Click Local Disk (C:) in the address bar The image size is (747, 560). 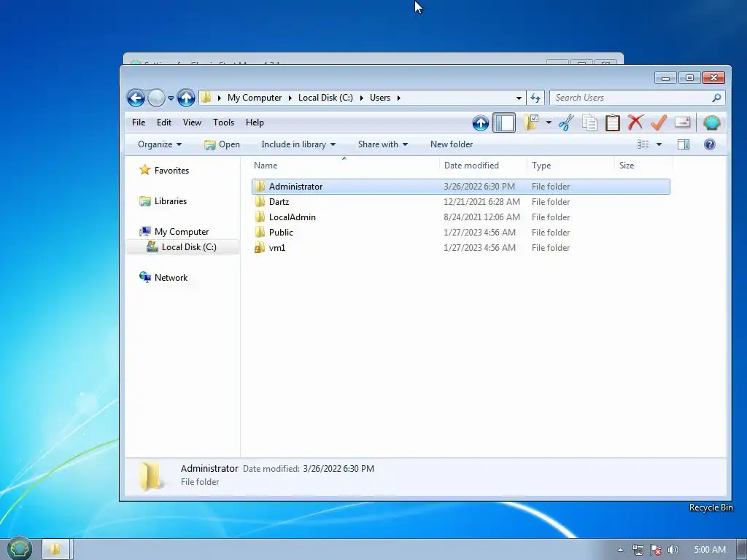point(325,98)
